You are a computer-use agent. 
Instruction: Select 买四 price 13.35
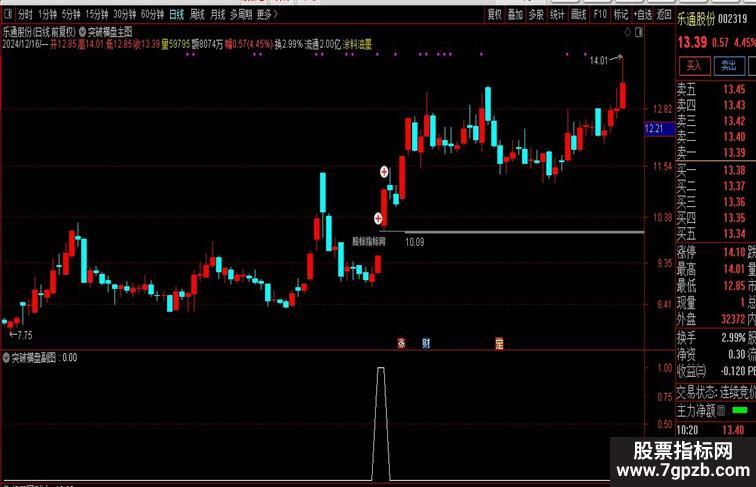tap(734, 218)
